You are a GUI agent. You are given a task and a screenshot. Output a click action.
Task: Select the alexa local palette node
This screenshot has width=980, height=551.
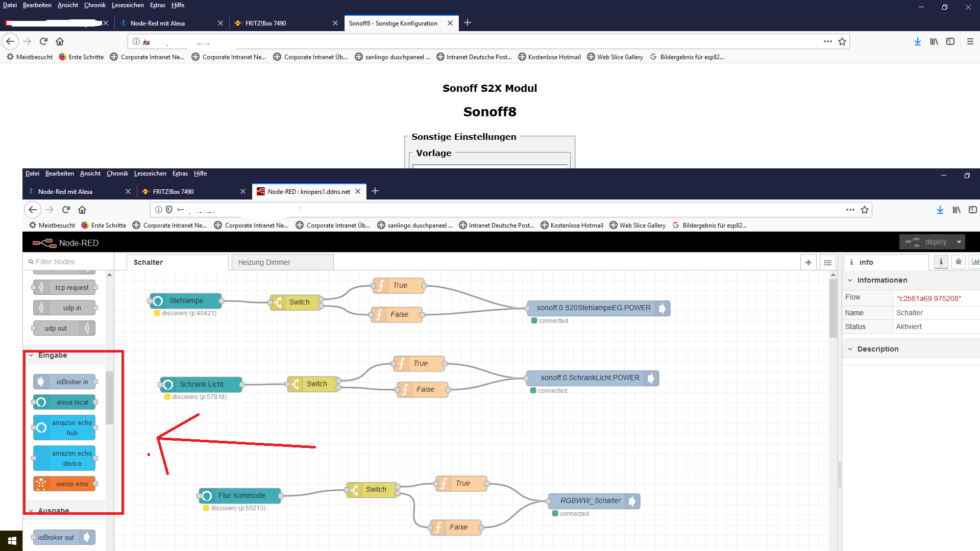[64, 402]
